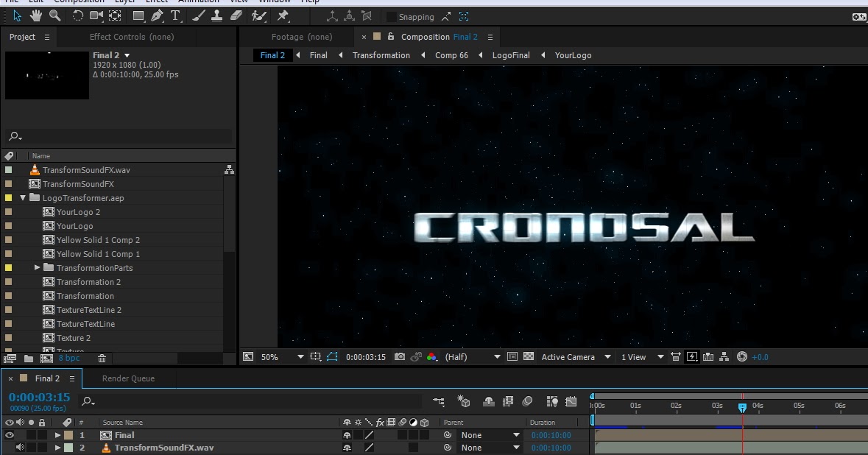Create a new folder in Project panel
868x455 pixels.
[x=29, y=358]
